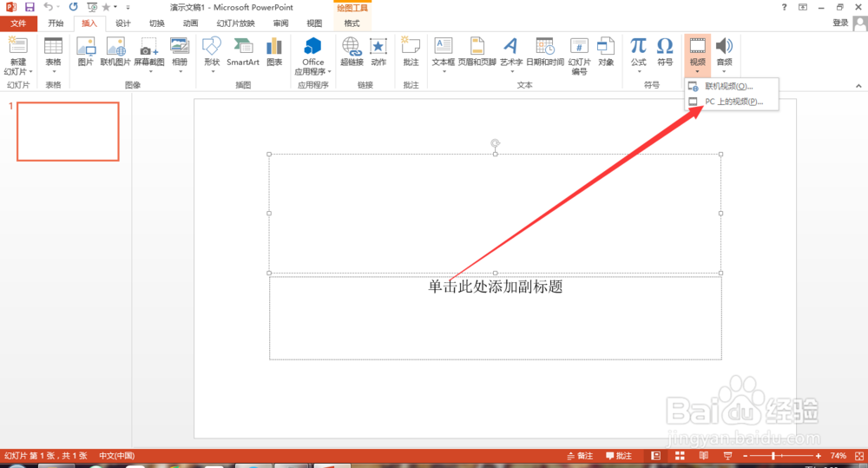The width and height of the screenshot is (868, 468).
Task: Insert a symbol with 符号
Action: 665,47
